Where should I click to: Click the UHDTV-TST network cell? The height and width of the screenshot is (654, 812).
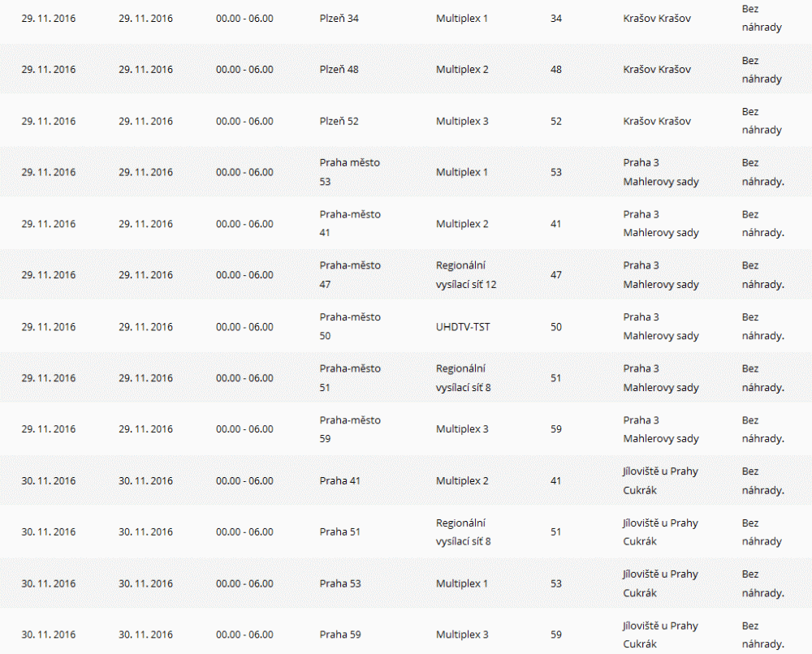[463, 327]
